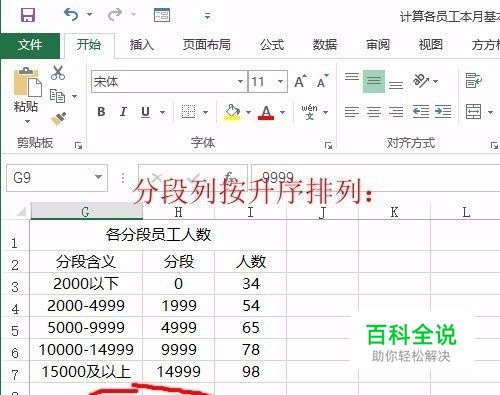Click the Save icon in quick access toolbar

27,15
